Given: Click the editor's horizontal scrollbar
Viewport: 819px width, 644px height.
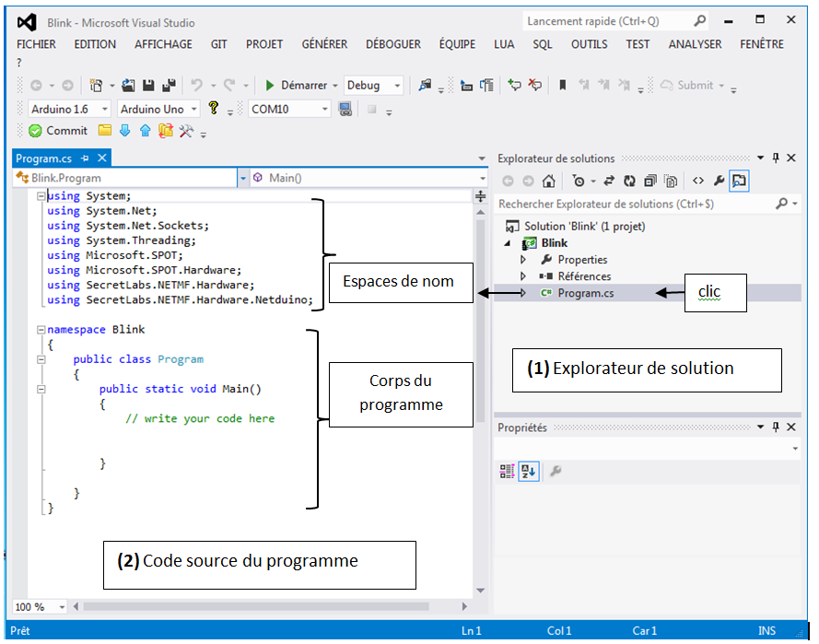Looking at the screenshot, I should pos(258,606).
